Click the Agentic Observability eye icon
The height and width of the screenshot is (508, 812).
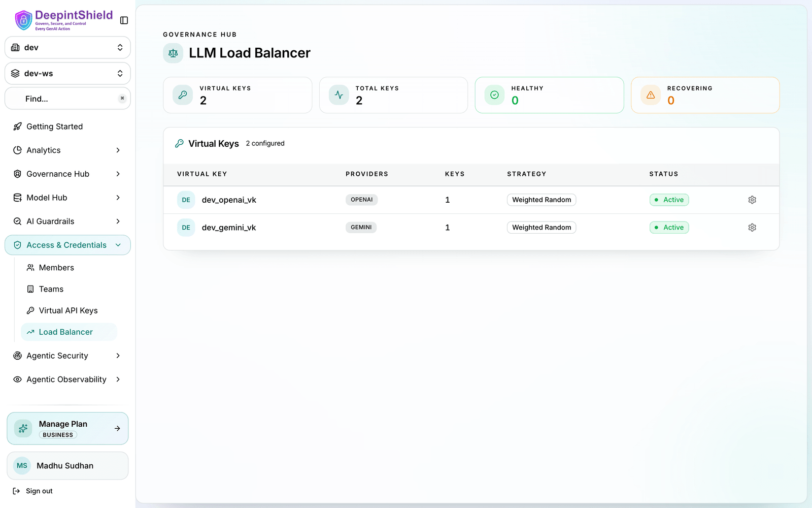[17, 379]
